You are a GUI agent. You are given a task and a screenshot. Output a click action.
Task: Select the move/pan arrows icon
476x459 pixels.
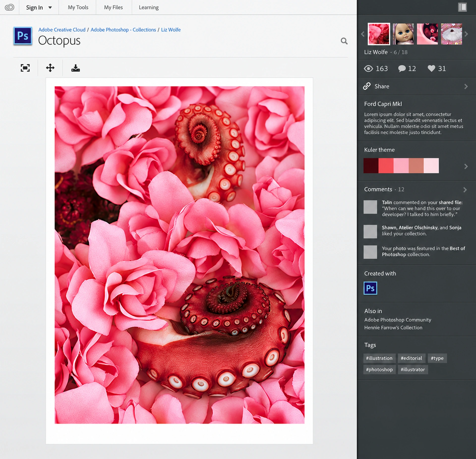click(50, 68)
